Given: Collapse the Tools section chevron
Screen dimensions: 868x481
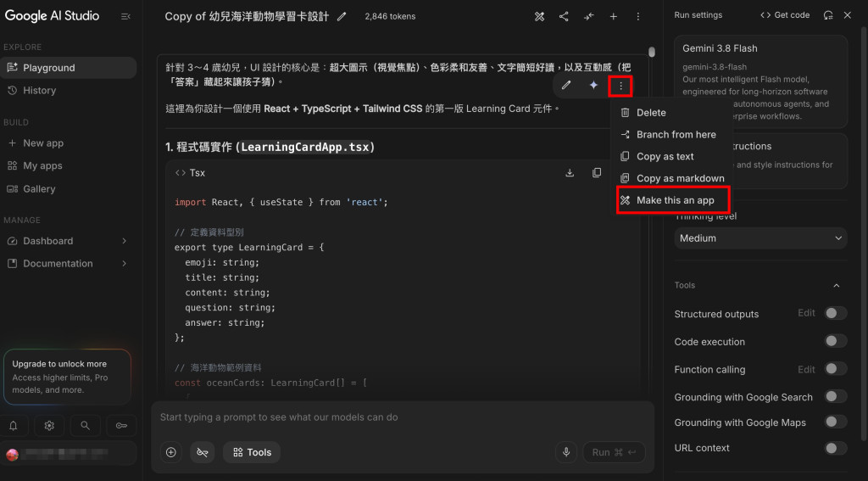Looking at the screenshot, I should point(837,285).
